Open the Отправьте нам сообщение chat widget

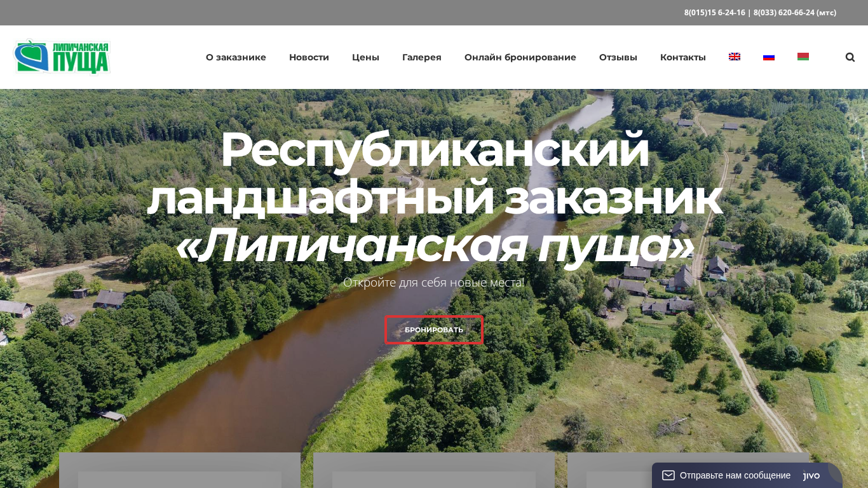click(747, 475)
